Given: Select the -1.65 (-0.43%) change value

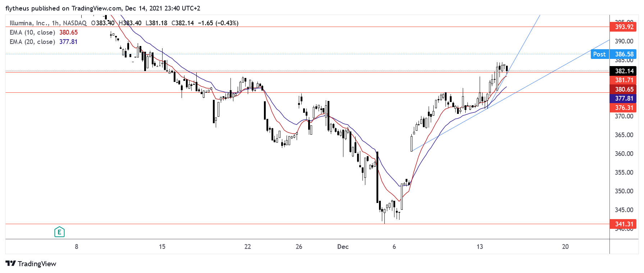Looking at the screenshot, I should click(218, 23).
